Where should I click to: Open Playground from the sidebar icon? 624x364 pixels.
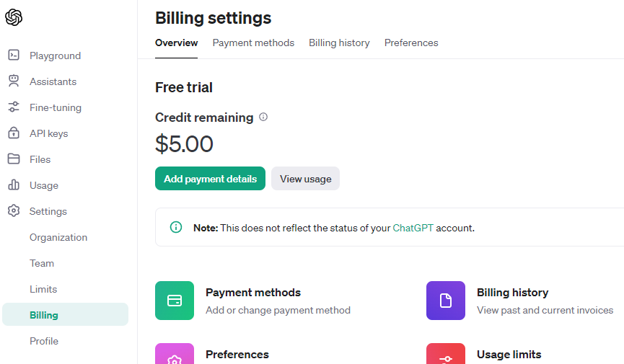pyautogui.click(x=14, y=56)
